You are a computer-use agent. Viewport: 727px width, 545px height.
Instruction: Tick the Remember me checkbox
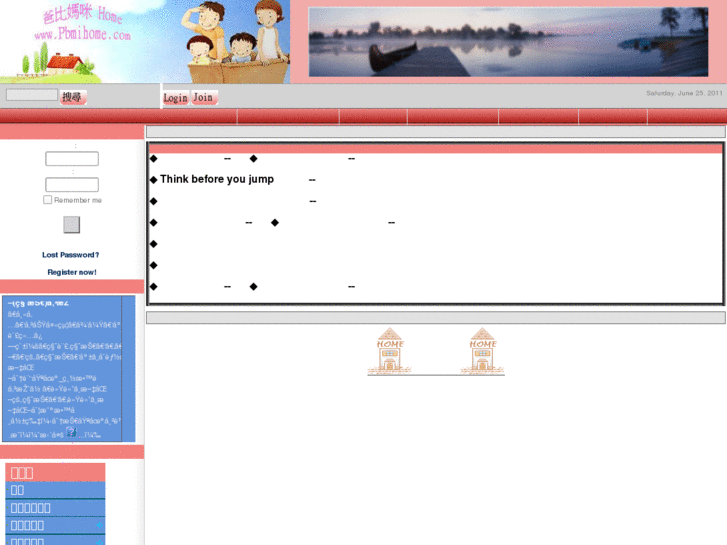(x=47, y=200)
